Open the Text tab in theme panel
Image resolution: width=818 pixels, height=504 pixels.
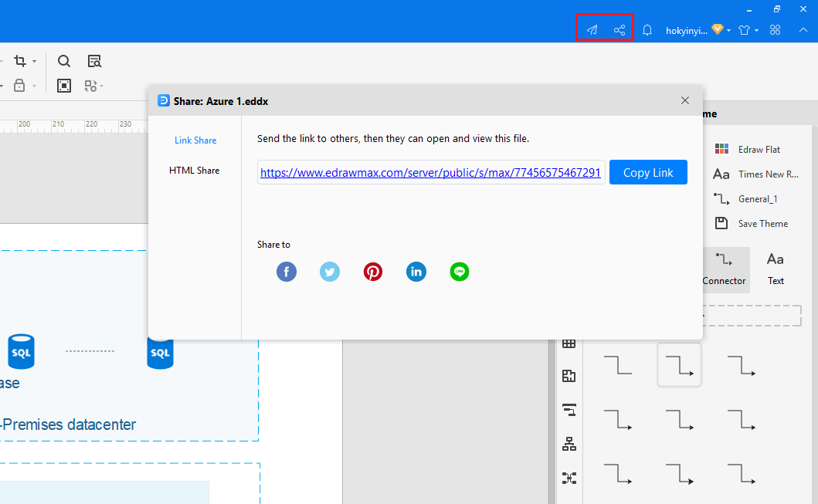[776, 269]
